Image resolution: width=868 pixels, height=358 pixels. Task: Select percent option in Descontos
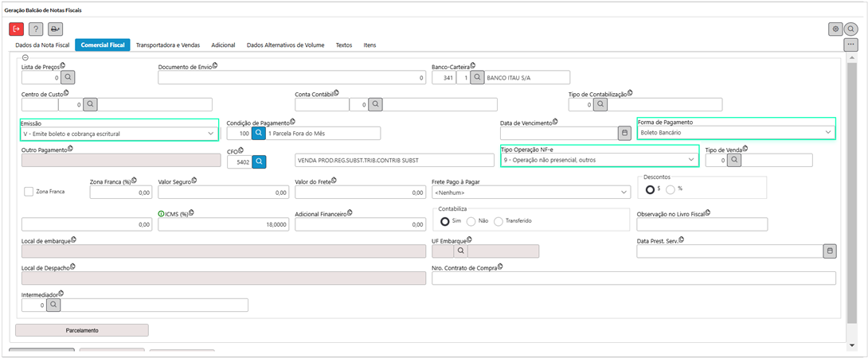[670, 189]
